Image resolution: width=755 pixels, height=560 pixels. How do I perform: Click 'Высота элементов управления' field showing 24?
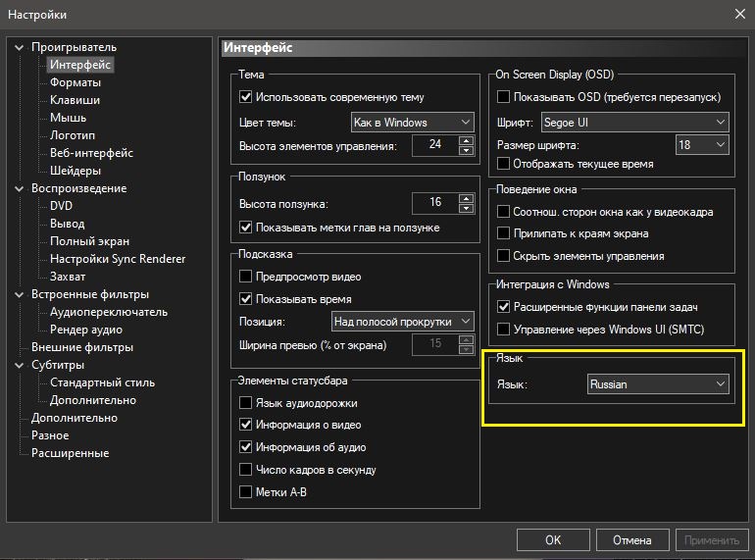(435, 145)
